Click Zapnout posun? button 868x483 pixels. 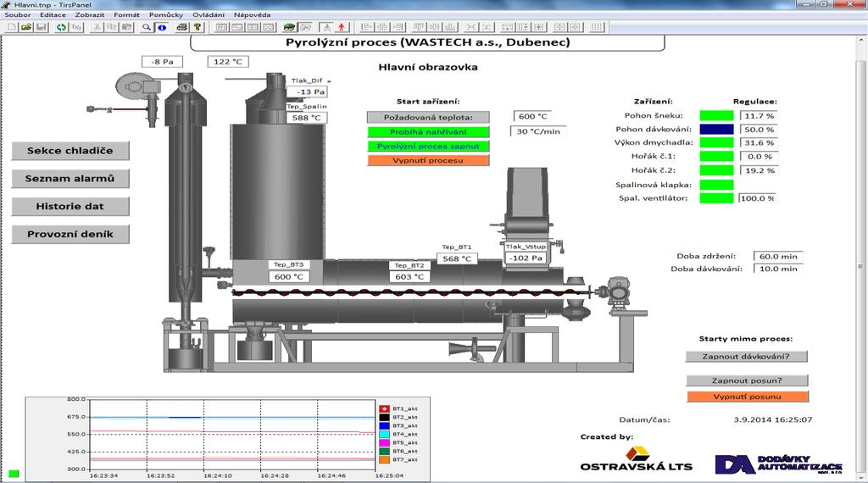(747, 380)
